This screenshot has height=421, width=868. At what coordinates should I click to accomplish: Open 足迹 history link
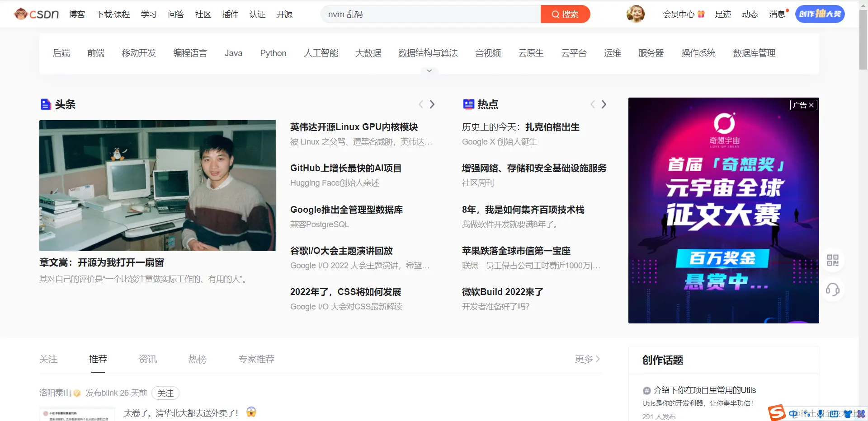(x=723, y=14)
